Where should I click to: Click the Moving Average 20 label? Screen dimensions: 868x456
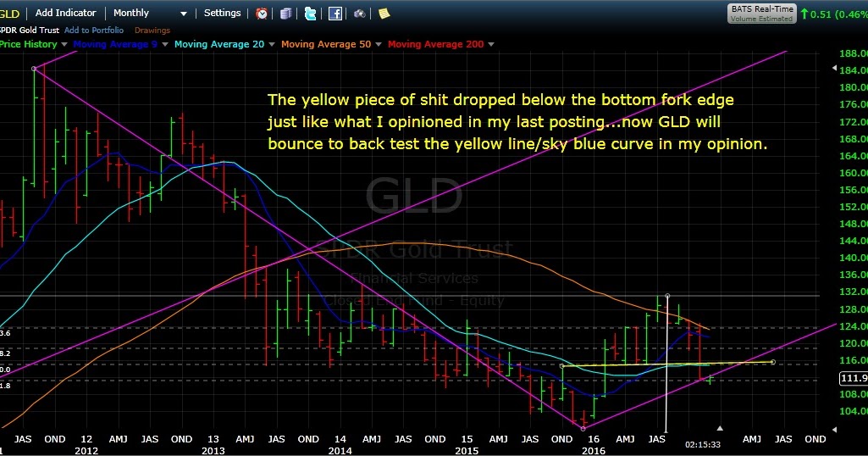click(219, 44)
